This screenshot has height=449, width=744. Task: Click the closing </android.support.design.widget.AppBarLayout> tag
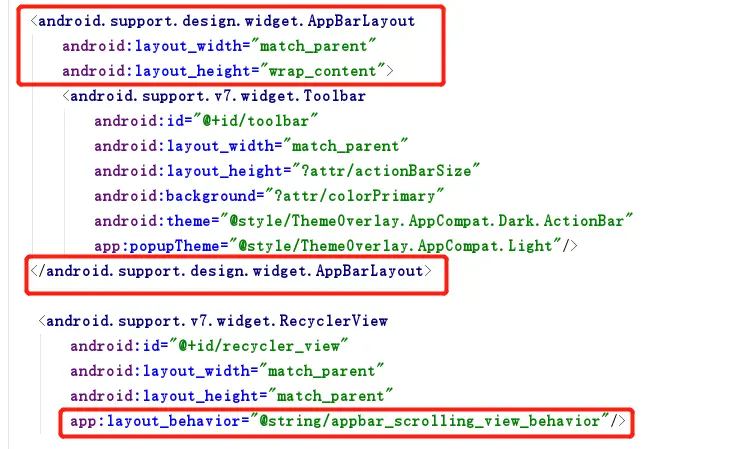(231, 271)
